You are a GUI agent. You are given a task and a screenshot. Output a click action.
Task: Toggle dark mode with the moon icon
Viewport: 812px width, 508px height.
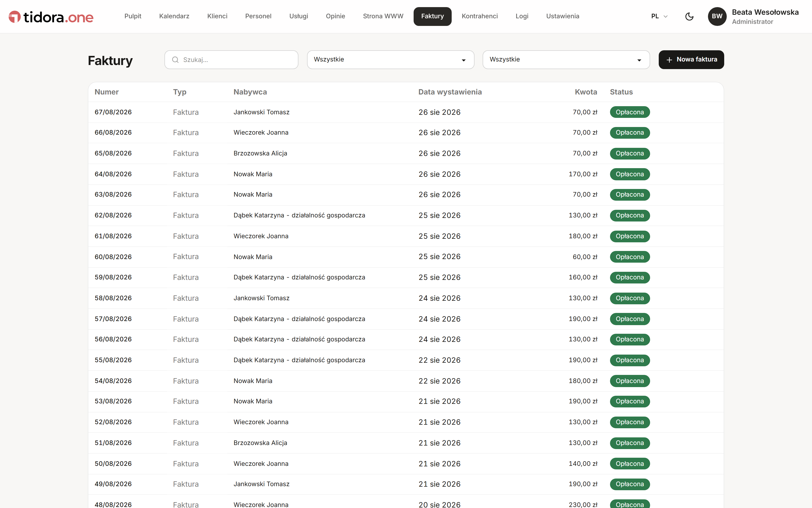689,17
